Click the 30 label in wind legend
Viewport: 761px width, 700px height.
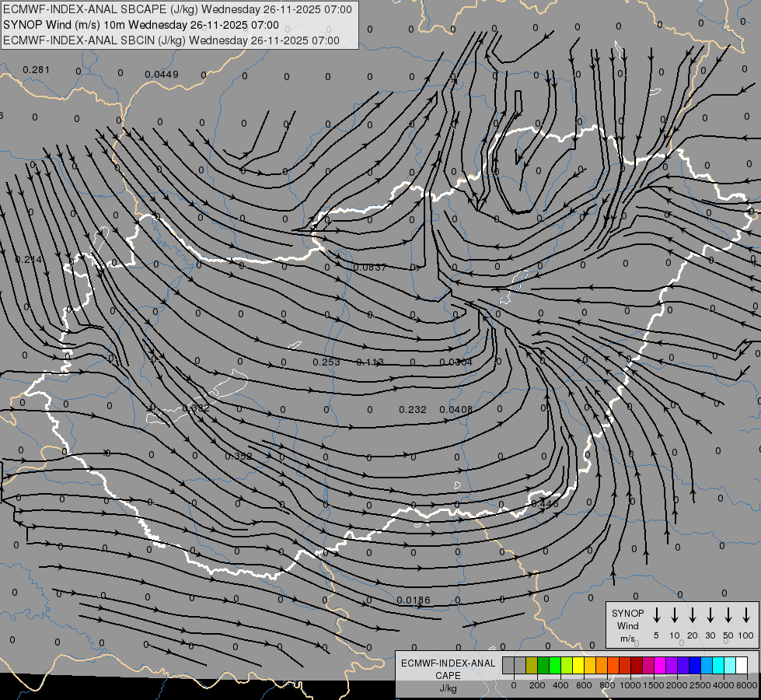pyautogui.click(x=710, y=635)
